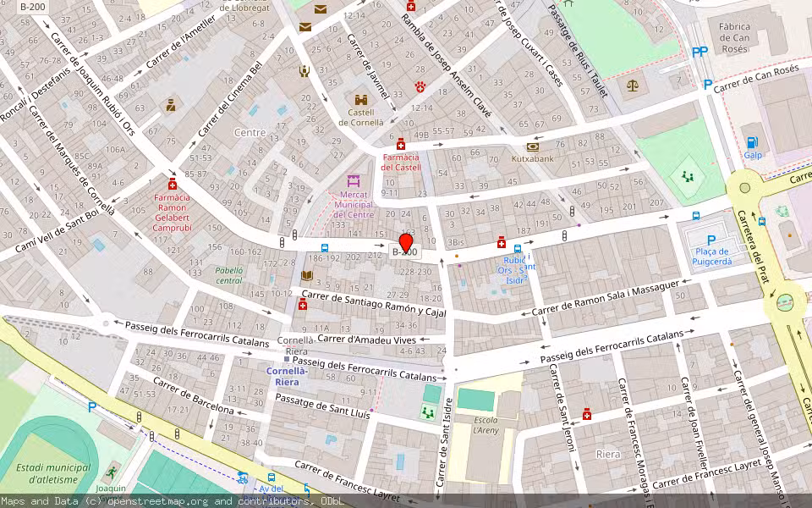
Task: Click the Farmàcia Ramon Gelabert Camprubí cross icon
Action: (x=173, y=185)
